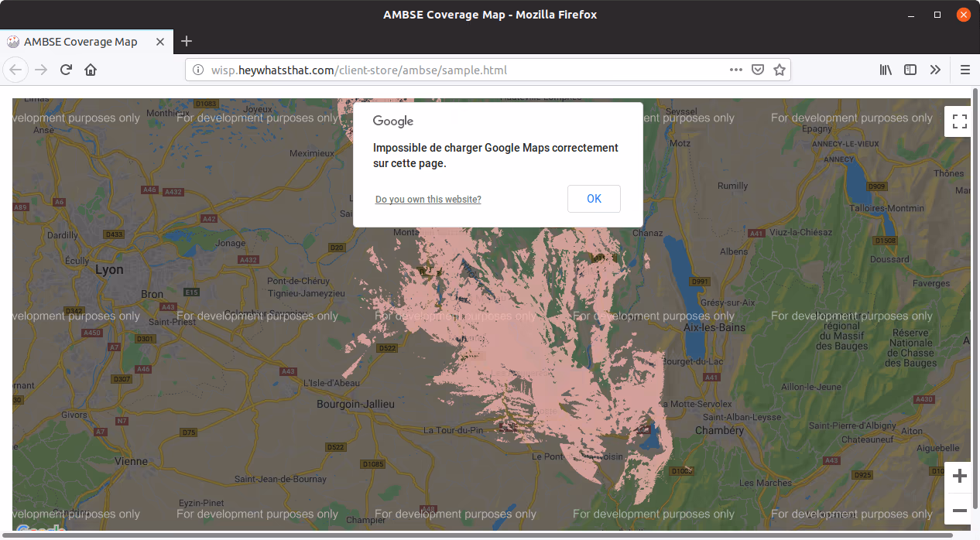
Task: Show site information icon in address bar
Action: 198,70
